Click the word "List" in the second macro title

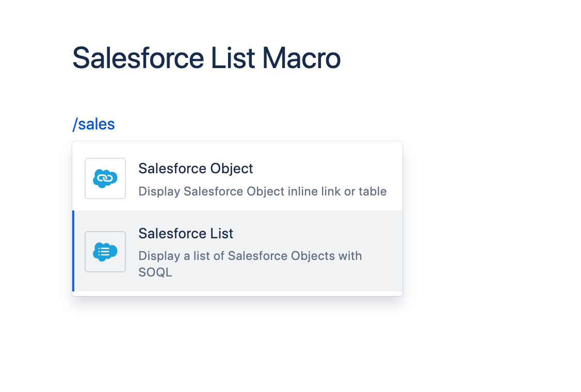(221, 234)
